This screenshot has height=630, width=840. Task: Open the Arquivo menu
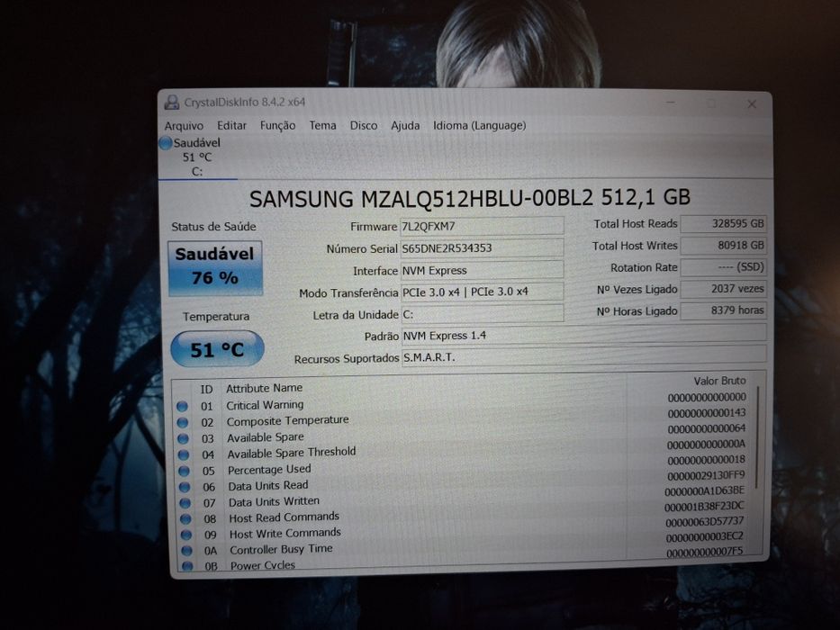click(184, 126)
